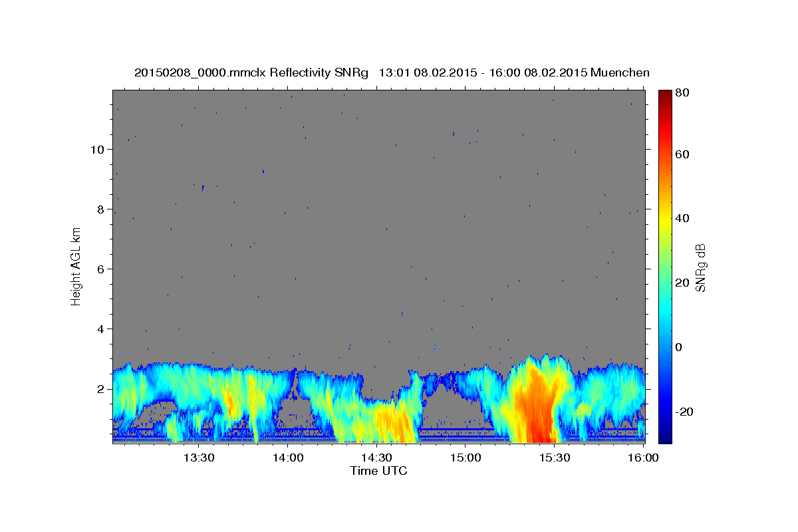Click the height tick label 4

pyautogui.click(x=101, y=329)
